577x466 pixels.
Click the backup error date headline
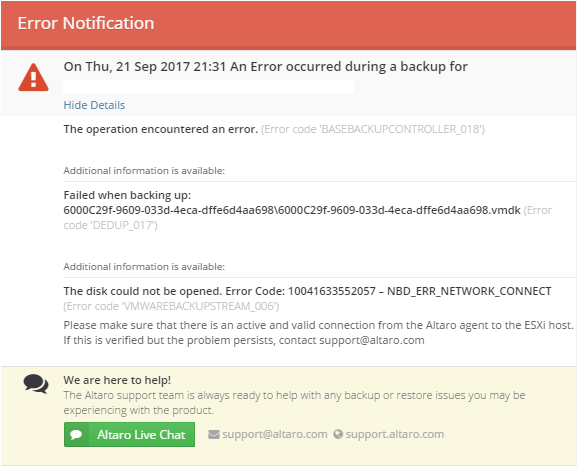click(x=265, y=67)
